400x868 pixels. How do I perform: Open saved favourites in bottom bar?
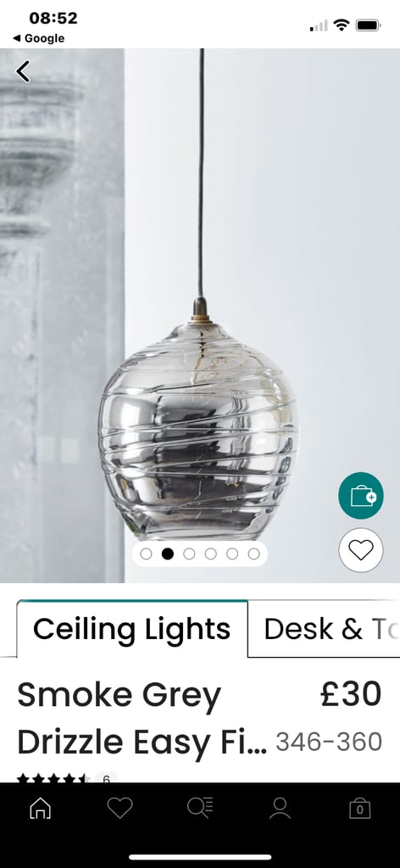pyautogui.click(x=119, y=808)
